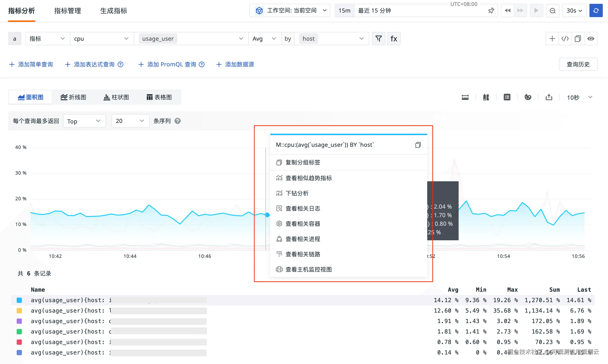The image size is (608, 364).
Task: Toggle query visibility eye icon
Action: 591,39
